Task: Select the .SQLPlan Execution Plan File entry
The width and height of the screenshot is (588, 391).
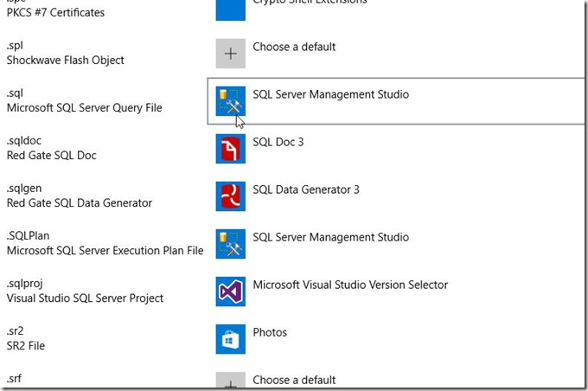Action: (105, 243)
